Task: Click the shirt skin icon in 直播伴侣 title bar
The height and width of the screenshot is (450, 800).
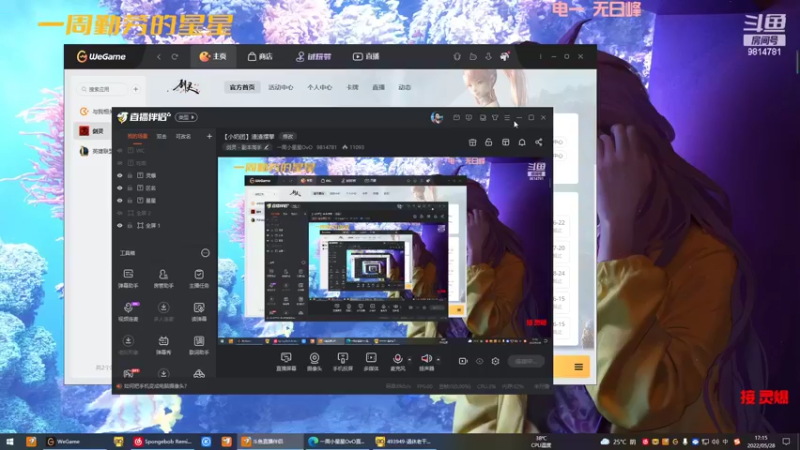Action: pyautogui.click(x=495, y=117)
